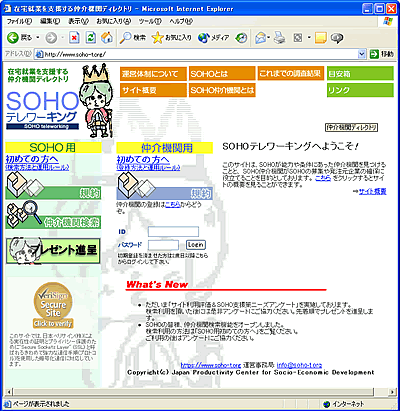The image size is (400, 411).
Task: Click the VeriSign Secure Site seal
Action: [53, 305]
